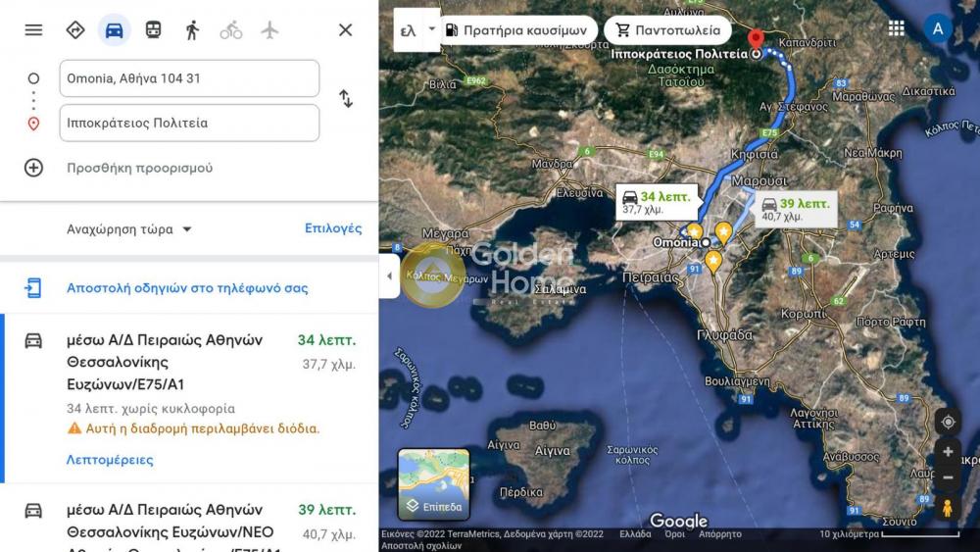
Task: Select walking travel mode
Action: (x=192, y=29)
